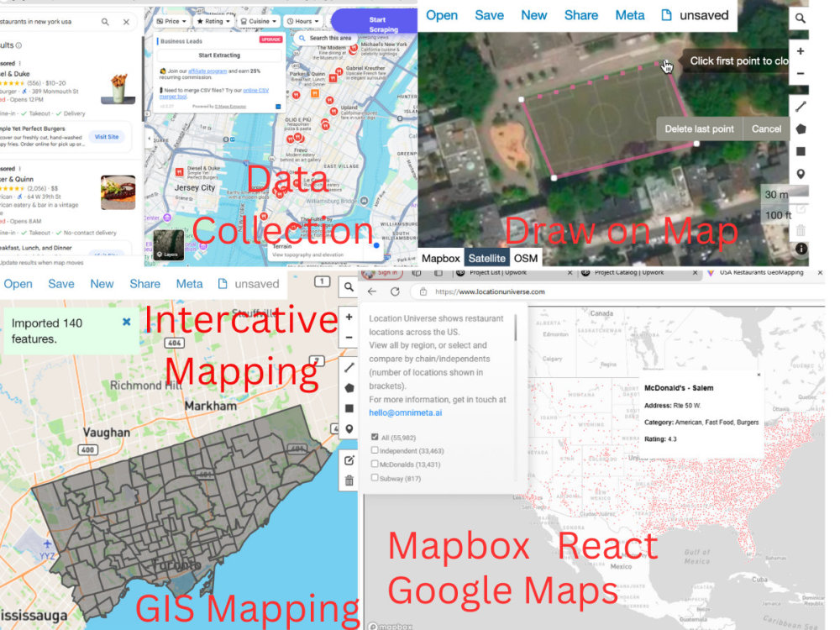Open the Meta menu
The image size is (840, 630).
coord(630,15)
